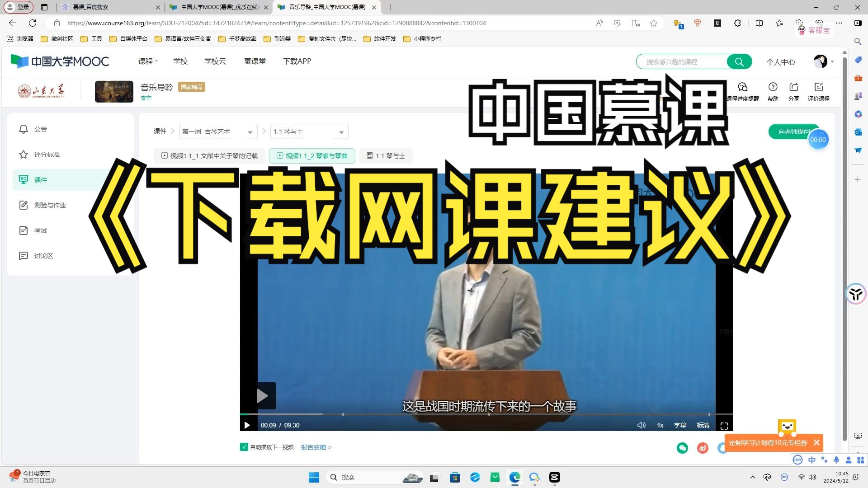Open 下载APP link
868x488 pixels.
[297, 61]
